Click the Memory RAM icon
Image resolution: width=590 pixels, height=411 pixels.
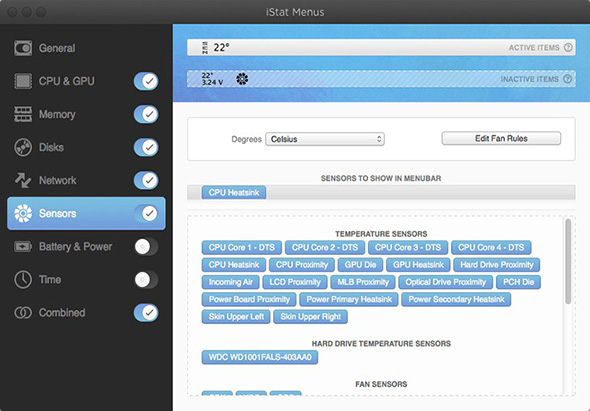[x=23, y=114]
